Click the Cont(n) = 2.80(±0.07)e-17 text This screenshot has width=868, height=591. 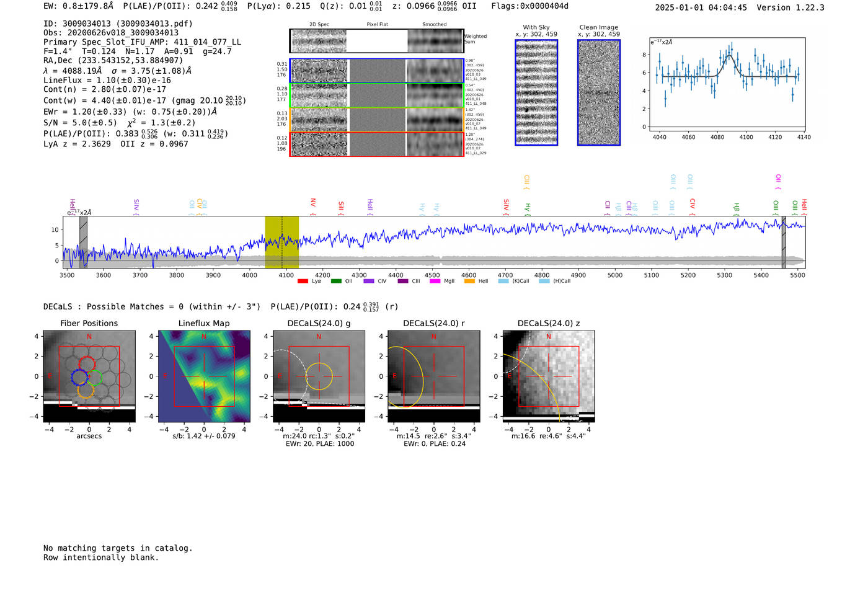[x=105, y=89]
